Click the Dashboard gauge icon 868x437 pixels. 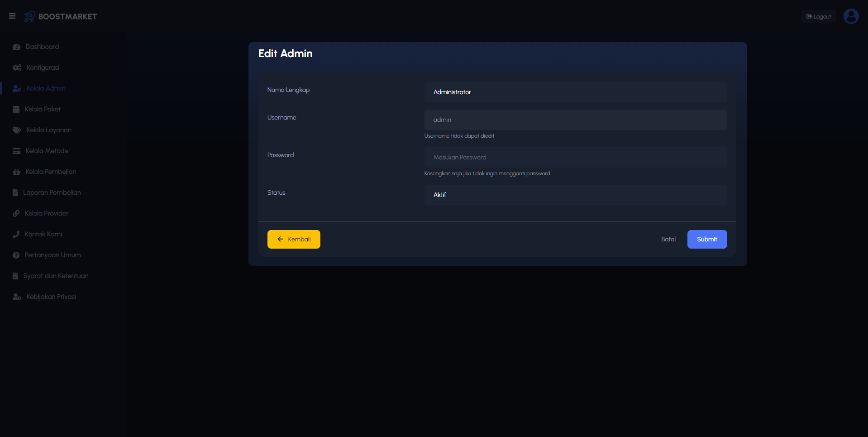point(17,47)
